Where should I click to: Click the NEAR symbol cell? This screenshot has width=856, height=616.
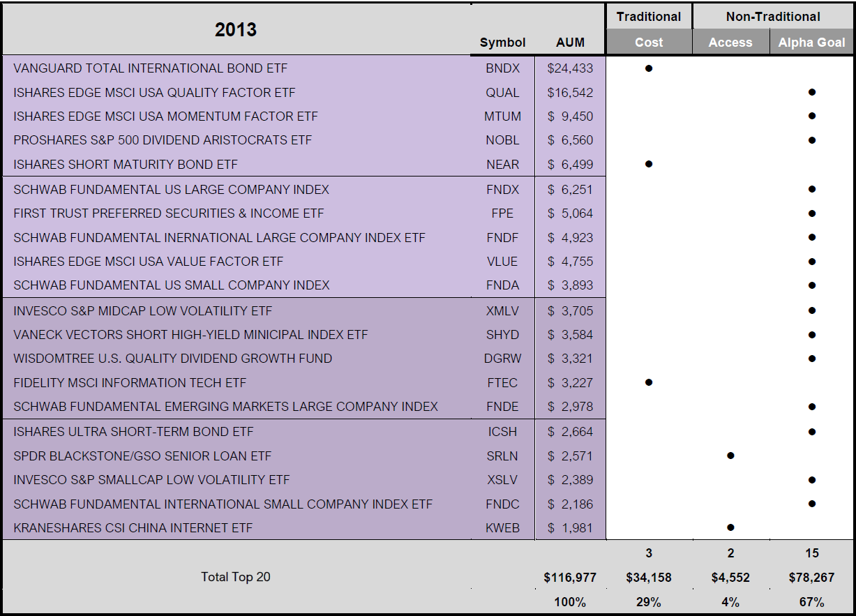click(x=502, y=164)
